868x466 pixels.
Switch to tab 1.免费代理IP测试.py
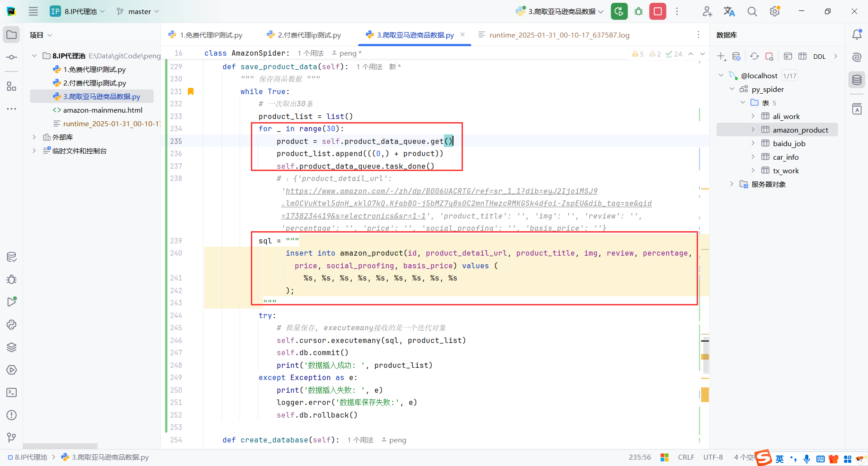click(205, 35)
